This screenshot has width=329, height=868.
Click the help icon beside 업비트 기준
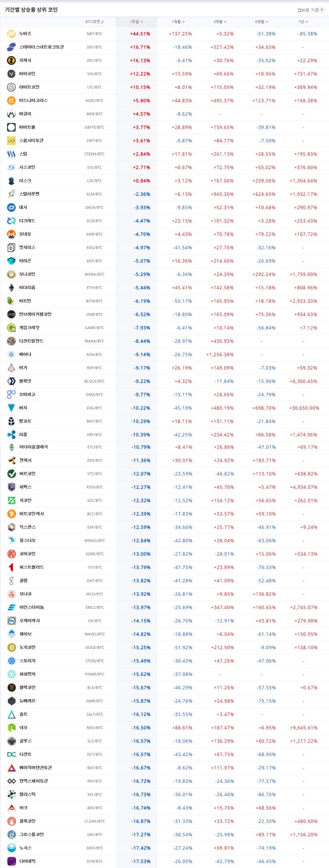[x=322, y=10]
